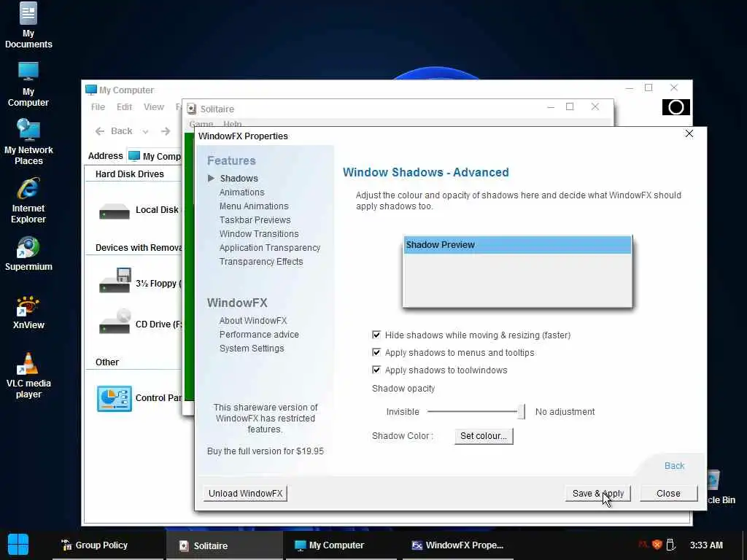The image size is (747, 560).
Task: Click the Back link in WindowFX
Action: pos(674,466)
